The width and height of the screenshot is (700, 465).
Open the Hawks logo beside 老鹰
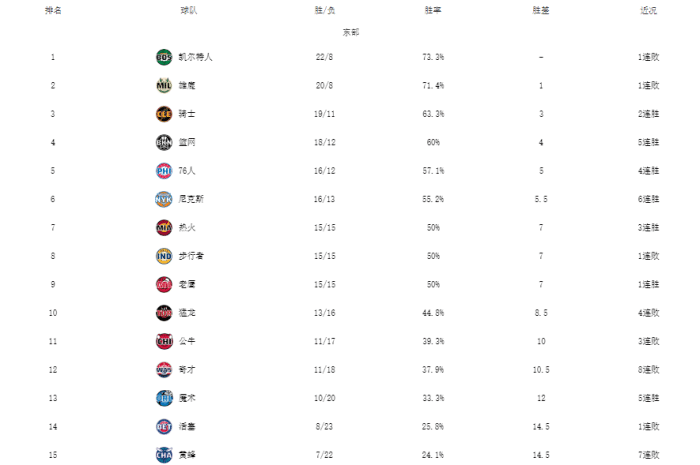164,284
